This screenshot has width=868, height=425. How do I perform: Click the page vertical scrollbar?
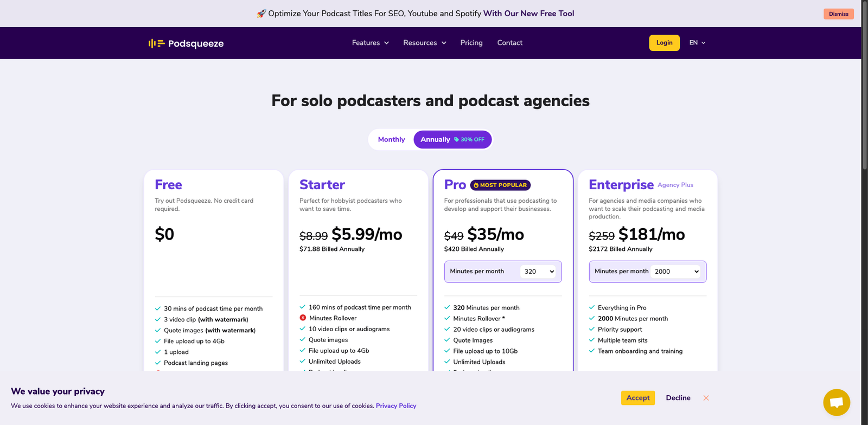coord(864,87)
